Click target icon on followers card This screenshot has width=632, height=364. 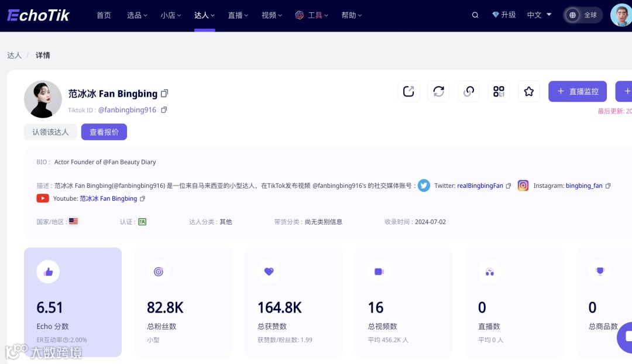click(x=159, y=272)
